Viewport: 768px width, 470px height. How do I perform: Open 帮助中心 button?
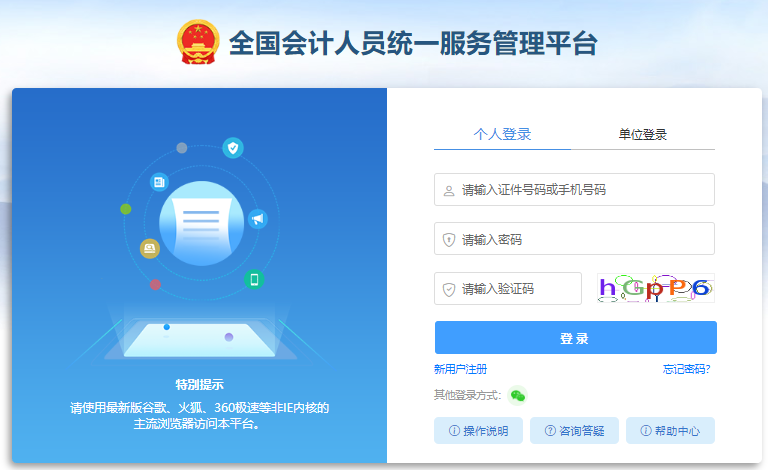point(670,430)
